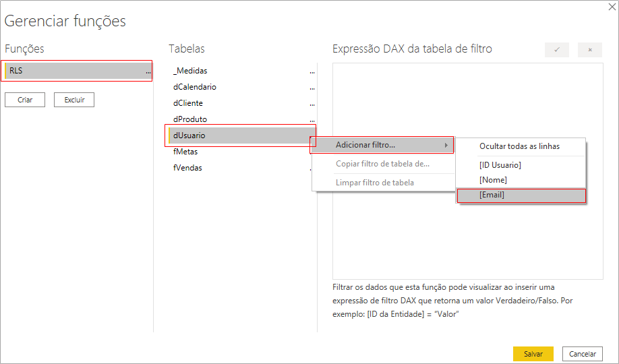Image resolution: width=619 pixels, height=364 pixels.
Task: Click the checkmark to validate DAX expression
Action: 556,50
